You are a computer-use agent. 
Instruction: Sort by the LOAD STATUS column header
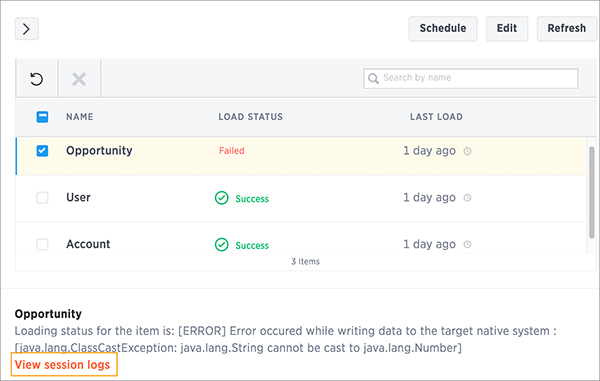[x=251, y=117]
